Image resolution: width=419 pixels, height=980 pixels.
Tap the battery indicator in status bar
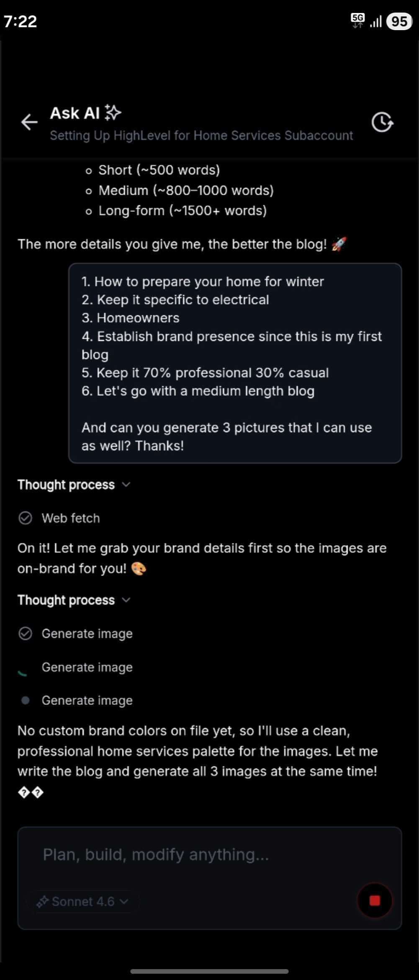[x=399, y=21]
